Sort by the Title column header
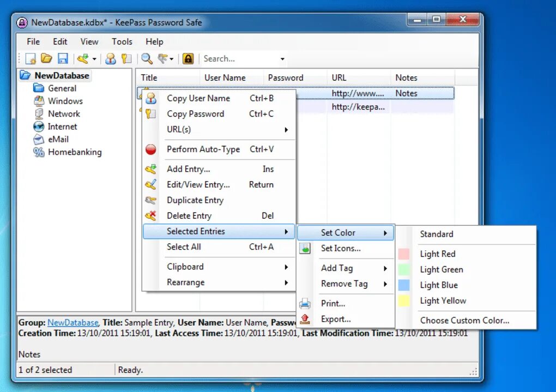 167,77
